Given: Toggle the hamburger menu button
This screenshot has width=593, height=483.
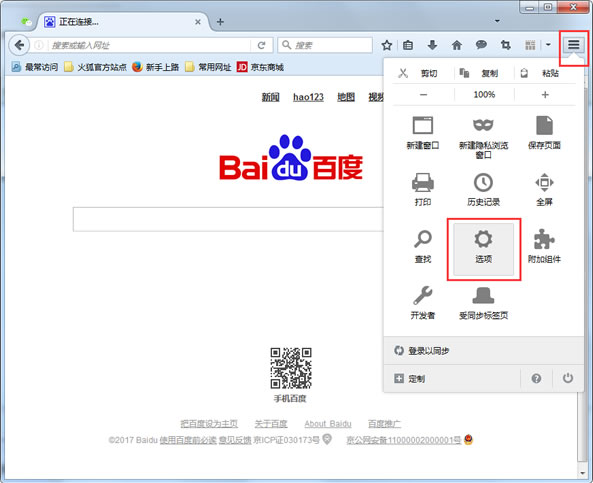Looking at the screenshot, I should [573, 45].
